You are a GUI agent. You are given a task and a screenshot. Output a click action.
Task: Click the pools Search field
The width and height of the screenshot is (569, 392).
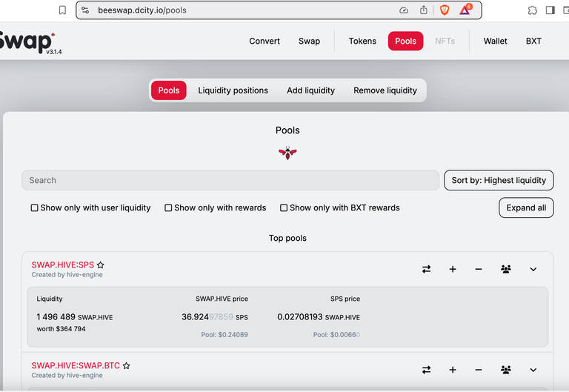coord(230,180)
